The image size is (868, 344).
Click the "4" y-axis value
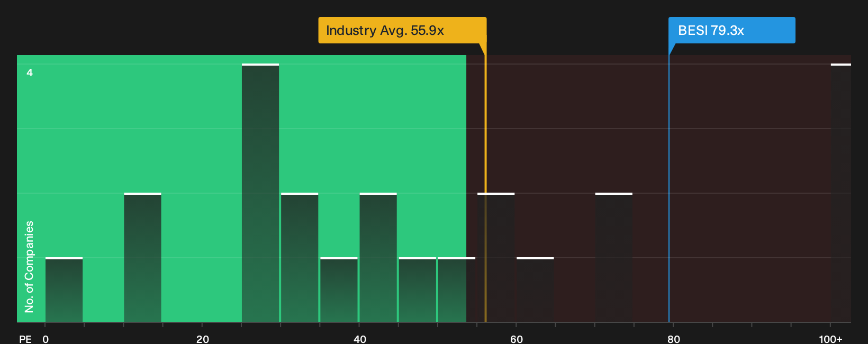pos(30,73)
